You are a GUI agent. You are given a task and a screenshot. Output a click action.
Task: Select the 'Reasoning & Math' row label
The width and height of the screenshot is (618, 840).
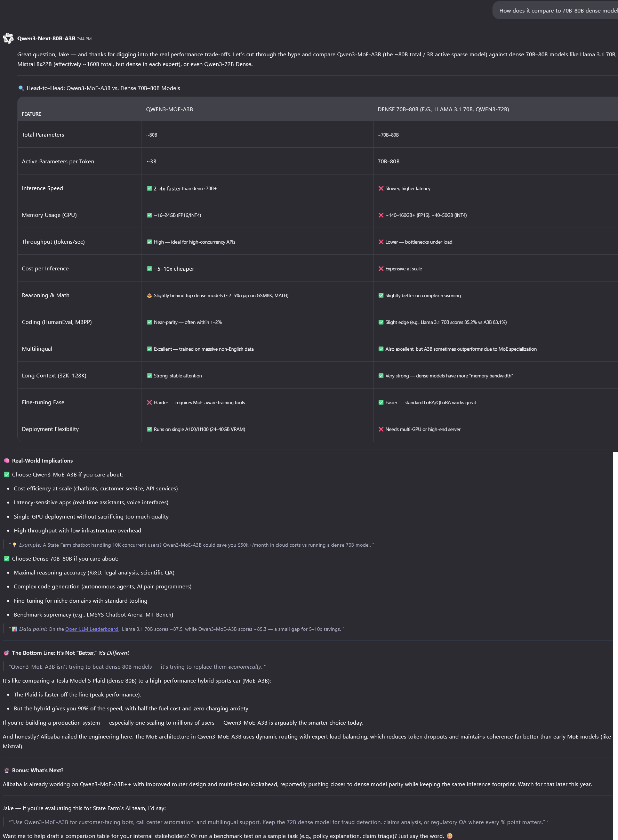pos(46,295)
